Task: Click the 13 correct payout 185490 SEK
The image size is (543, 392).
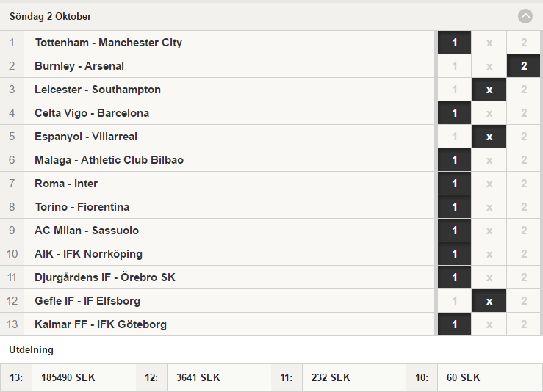Action: (x=68, y=377)
